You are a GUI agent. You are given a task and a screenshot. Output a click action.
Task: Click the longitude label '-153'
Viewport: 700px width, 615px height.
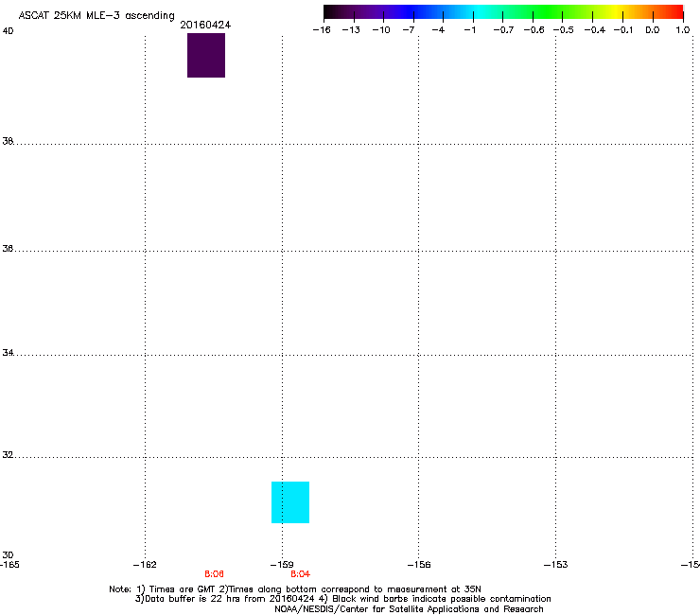(x=556, y=565)
